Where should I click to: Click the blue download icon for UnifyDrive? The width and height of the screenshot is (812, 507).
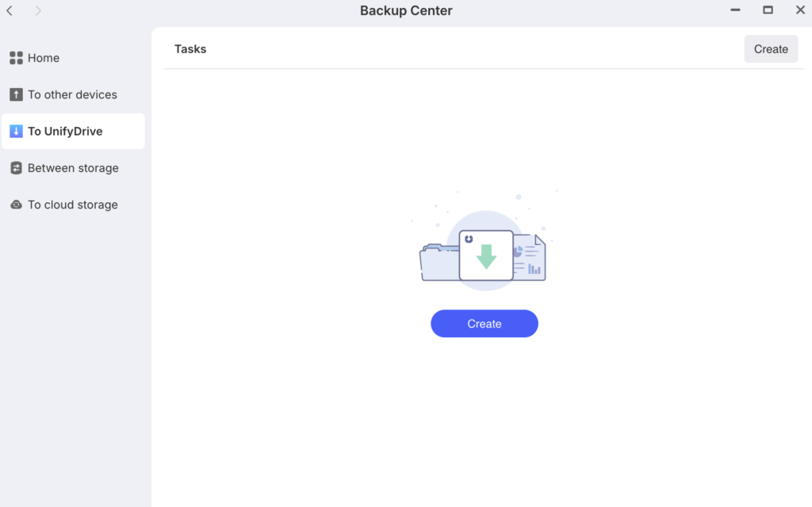16,131
